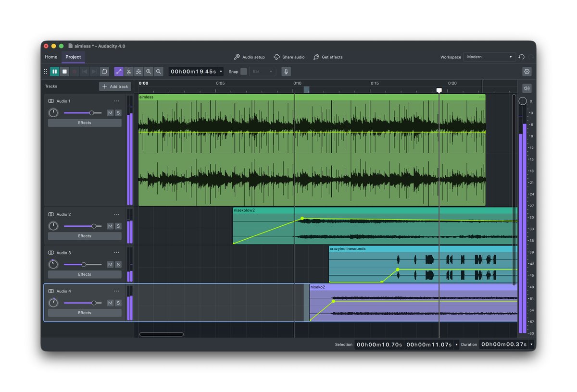Click the Audio 3 volume slider handle
The image size is (577, 392).
84,265
